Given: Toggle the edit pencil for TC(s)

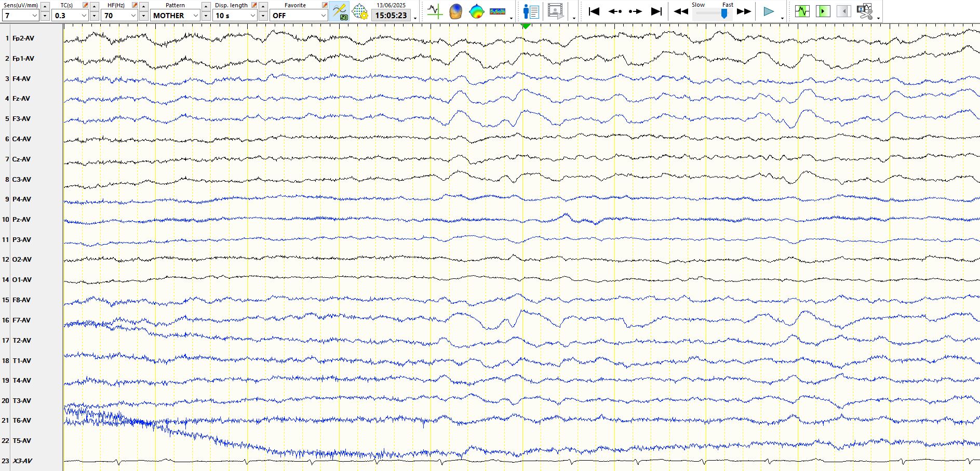Looking at the screenshot, I should click(x=86, y=5).
